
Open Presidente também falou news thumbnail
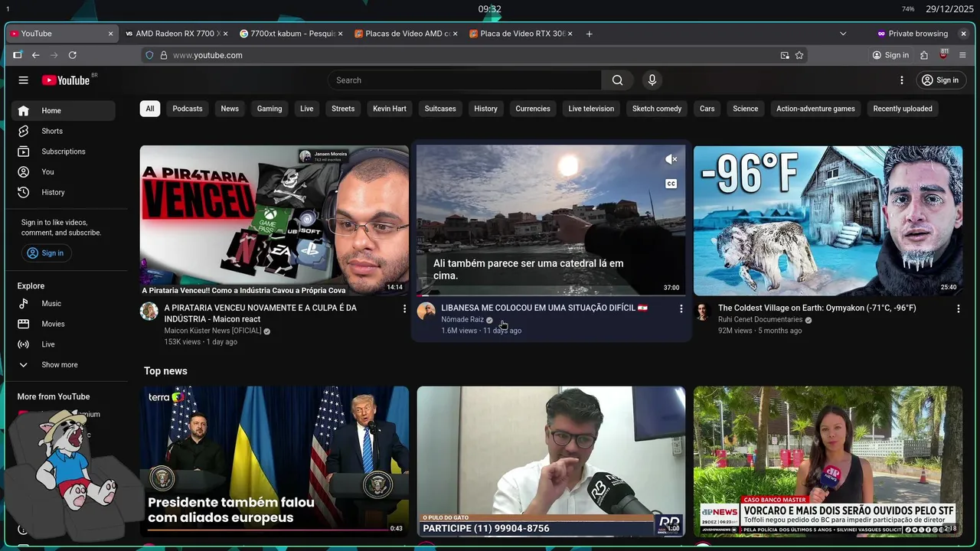[274, 461]
